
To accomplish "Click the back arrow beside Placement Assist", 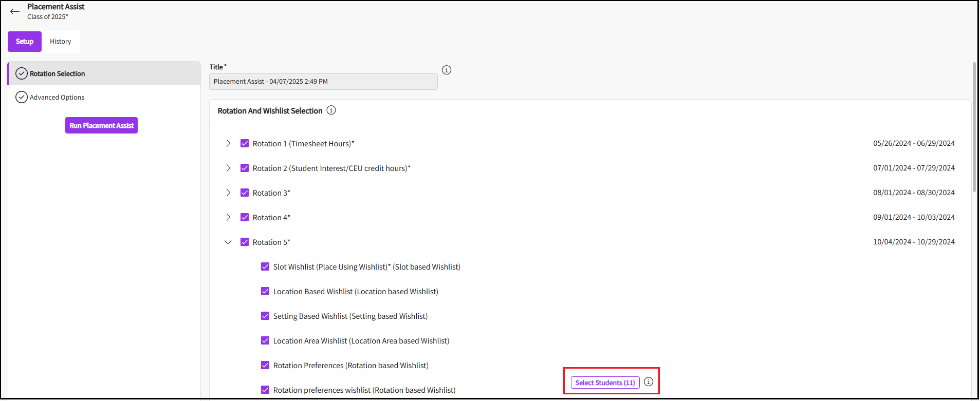I will click(x=15, y=11).
